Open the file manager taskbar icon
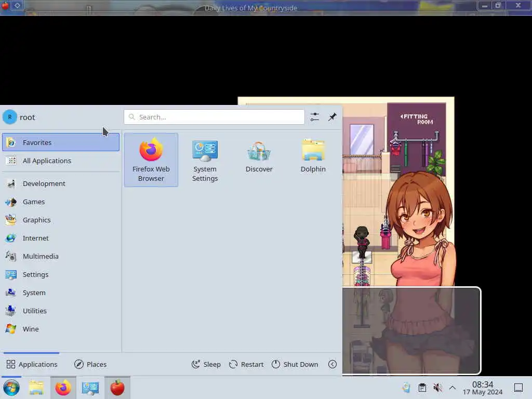532x399 pixels. click(36, 388)
